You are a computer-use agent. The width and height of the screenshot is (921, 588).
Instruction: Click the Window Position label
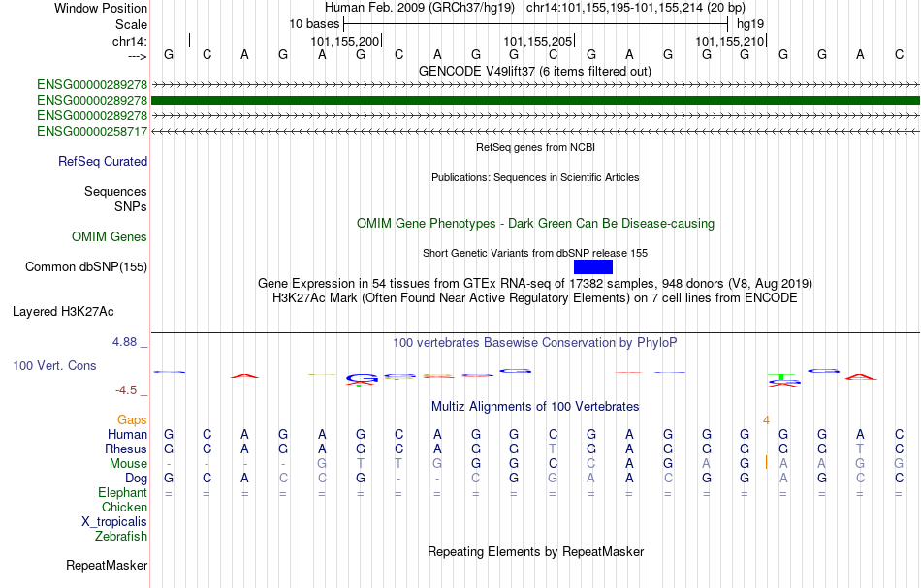(101, 8)
